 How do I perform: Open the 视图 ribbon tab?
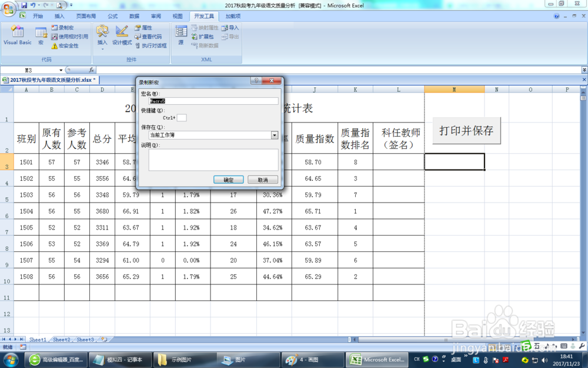178,16
